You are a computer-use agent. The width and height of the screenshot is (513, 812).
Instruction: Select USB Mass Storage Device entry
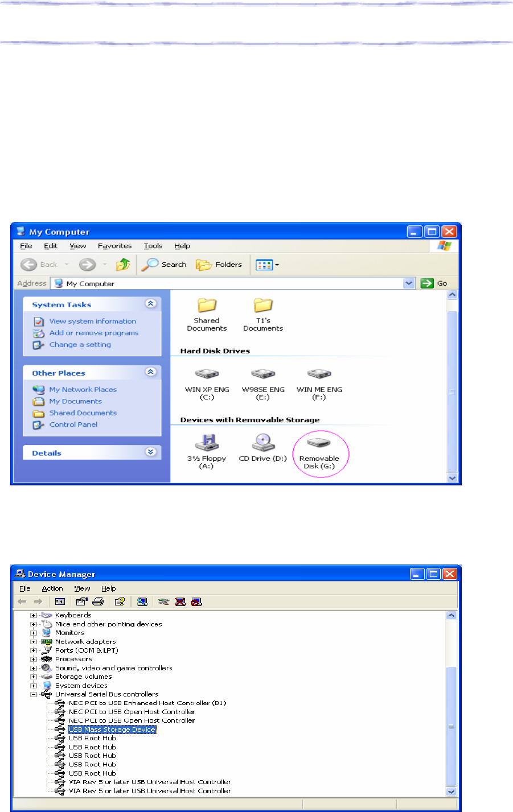point(112,729)
